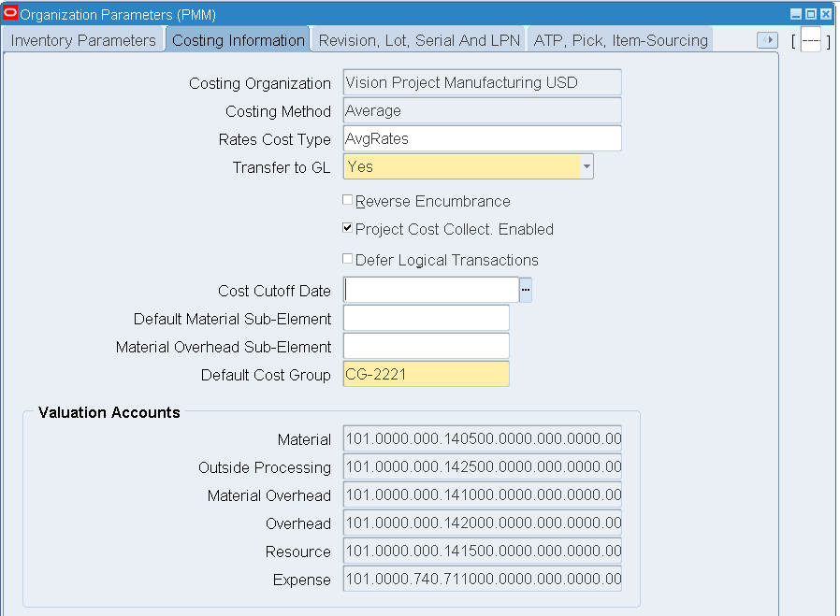Image resolution: width=840 pixels, height=616 pixels.
Task: Tick the Defer Logical Transactions checkbox
Action: click(348, 259)
